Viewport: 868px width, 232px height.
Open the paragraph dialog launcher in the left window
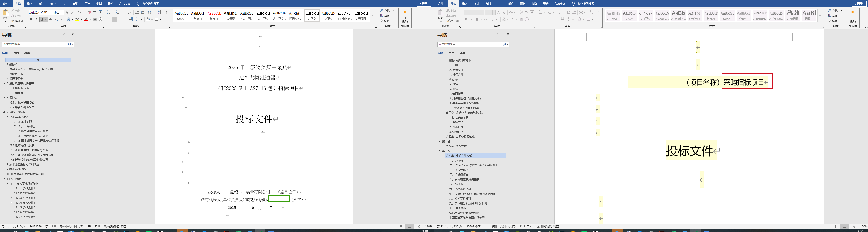(169, 27)
